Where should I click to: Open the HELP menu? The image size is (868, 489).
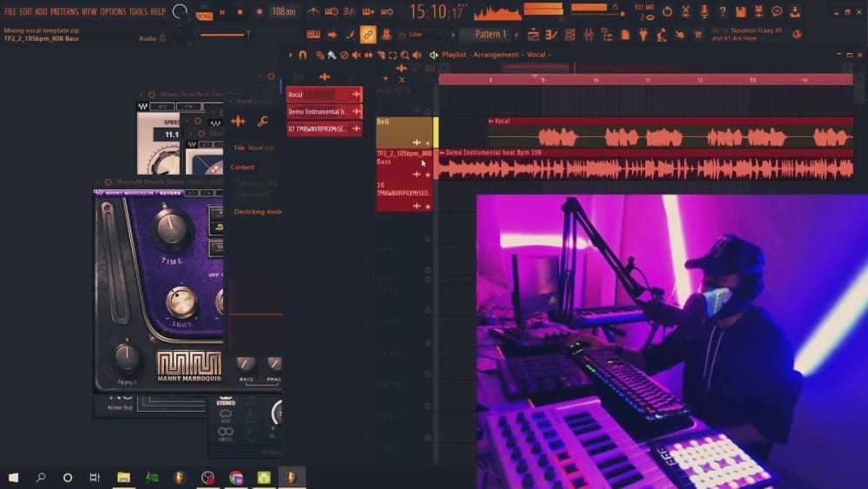tap(158, 11)
